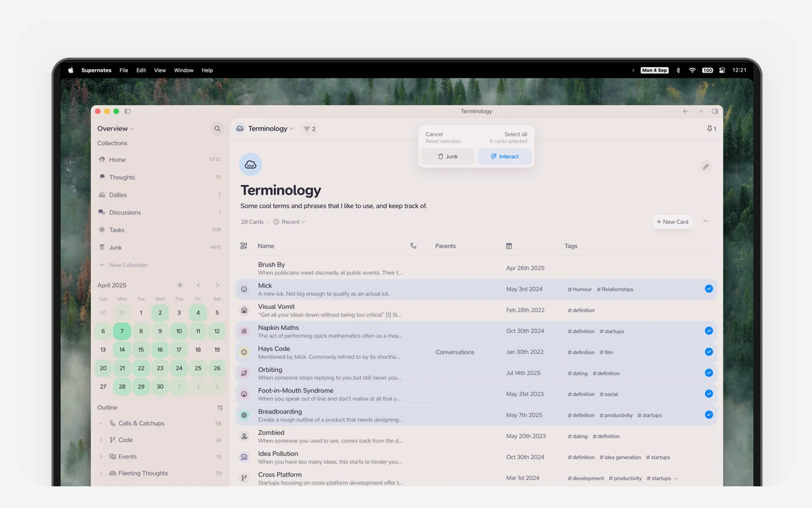Viewport: 812px width, 508px height.
Task: Expand the Events outline item
Action: point(101,457)
